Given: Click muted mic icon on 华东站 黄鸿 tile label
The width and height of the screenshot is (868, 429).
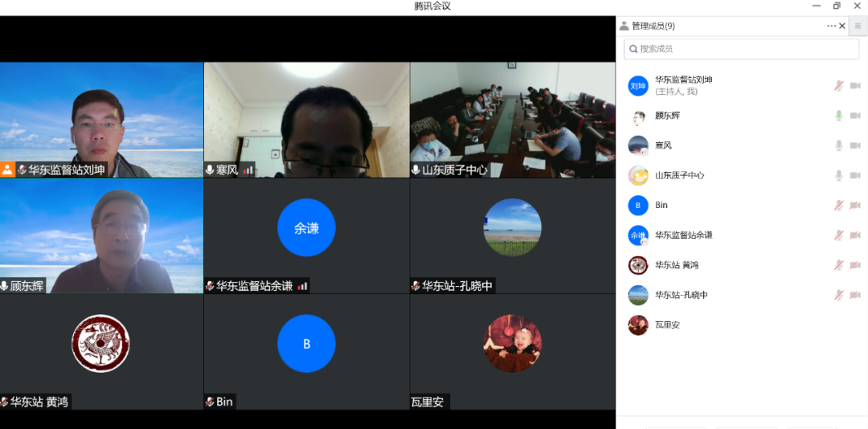Looking at the screenshot, I should pyautogui.click(x=5, y=402).
